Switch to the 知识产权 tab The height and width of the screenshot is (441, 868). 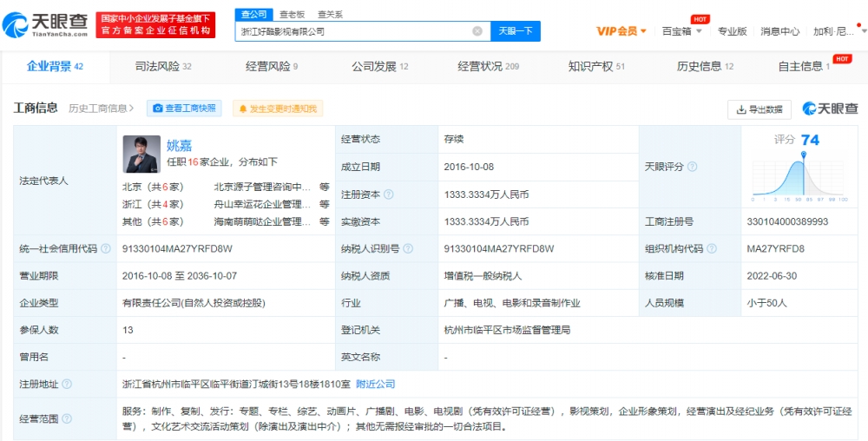pyautogui.click(x=596, y=67)
